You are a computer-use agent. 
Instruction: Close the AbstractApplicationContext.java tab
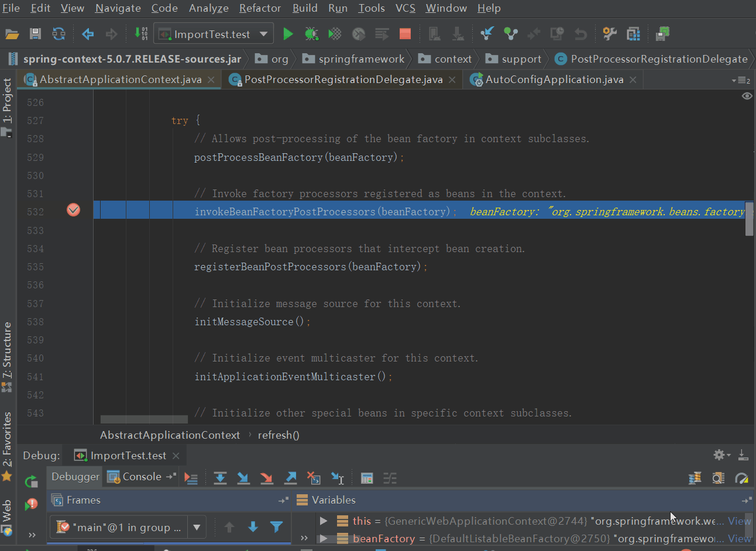pos(211,80)
